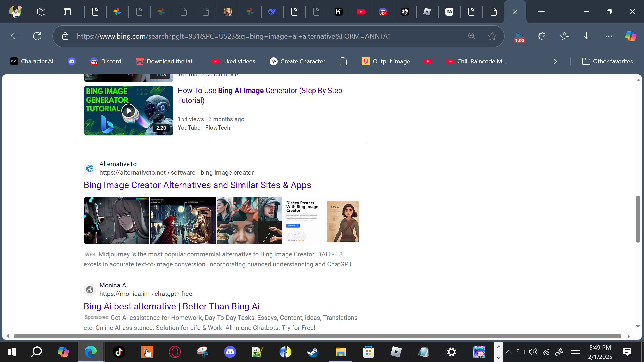Image resolution: width=644 pixels, height=362 pixels.
Task: Open the Downloads arrow icon
Action: pyautogui.click(x=586, y=36)
